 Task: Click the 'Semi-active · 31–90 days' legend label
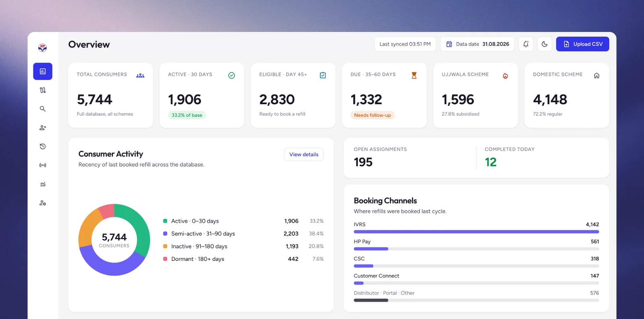(x=203, y=234)
